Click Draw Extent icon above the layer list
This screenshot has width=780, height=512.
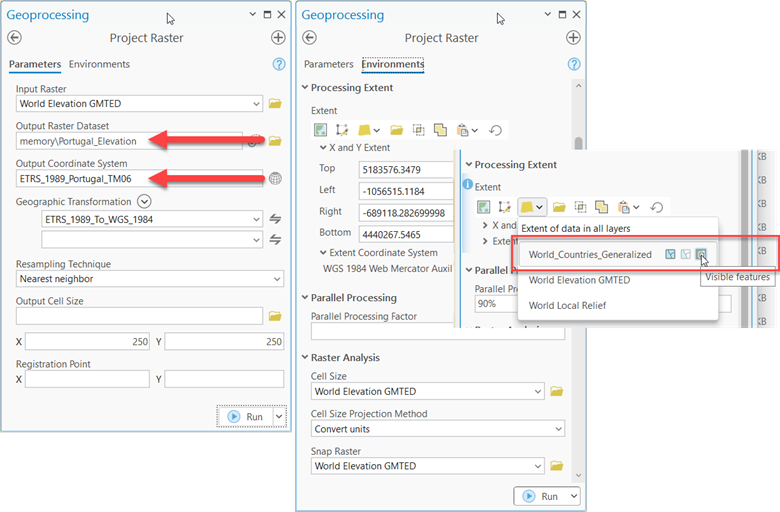click(x=504, y=207)
